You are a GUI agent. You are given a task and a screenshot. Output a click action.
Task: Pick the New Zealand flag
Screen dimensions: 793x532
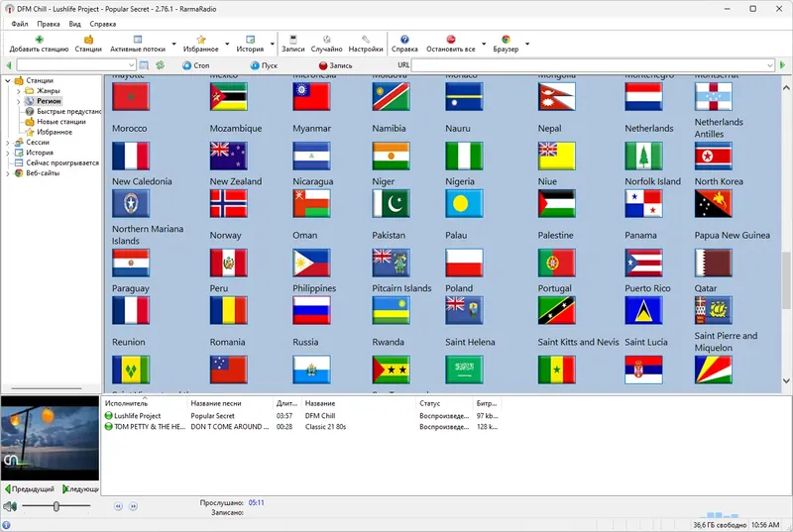(228, 156)
